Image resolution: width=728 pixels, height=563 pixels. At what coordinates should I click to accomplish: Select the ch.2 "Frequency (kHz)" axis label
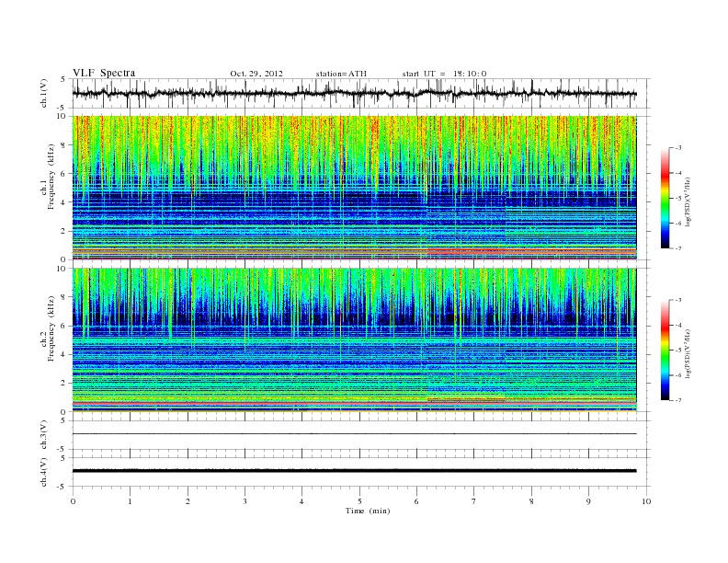51,327
